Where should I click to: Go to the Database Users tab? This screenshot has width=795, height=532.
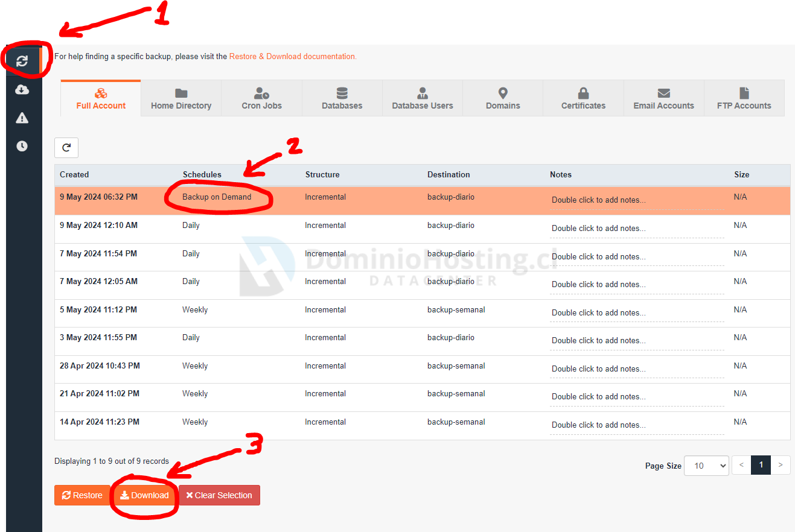point(422,98)
